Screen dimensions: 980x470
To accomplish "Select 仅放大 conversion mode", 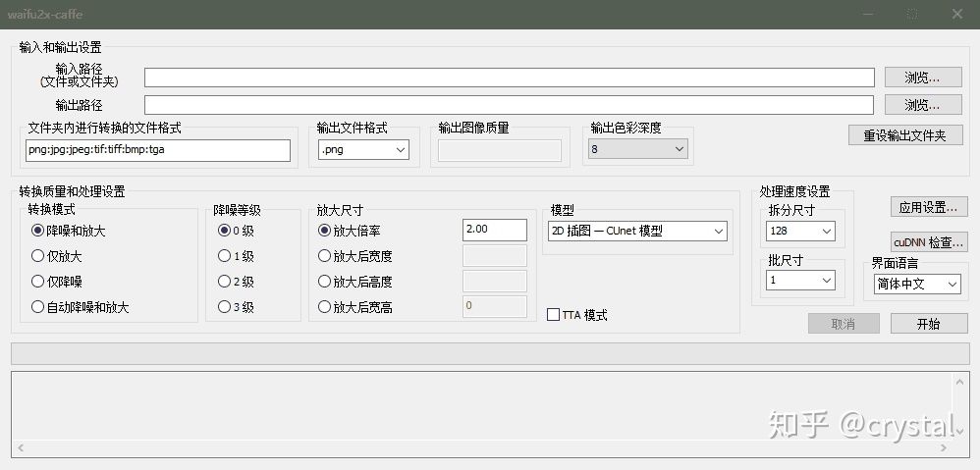I will click(x=56, y=256).
